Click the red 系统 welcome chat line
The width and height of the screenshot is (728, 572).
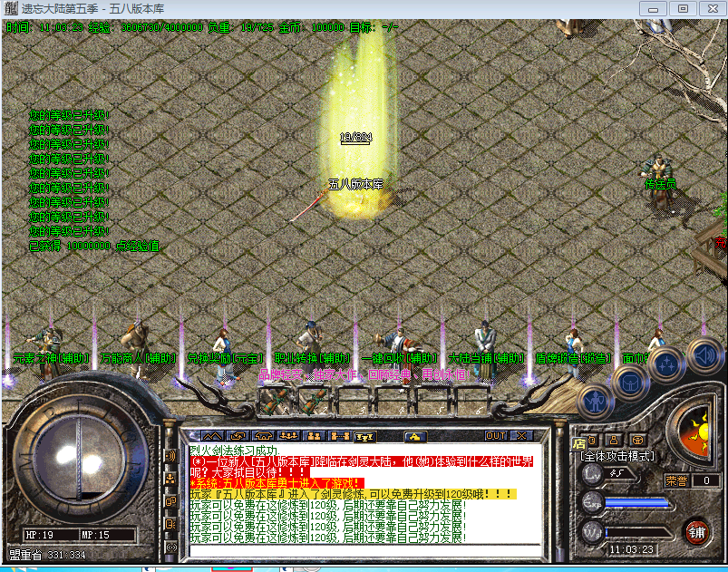(277, 483)
